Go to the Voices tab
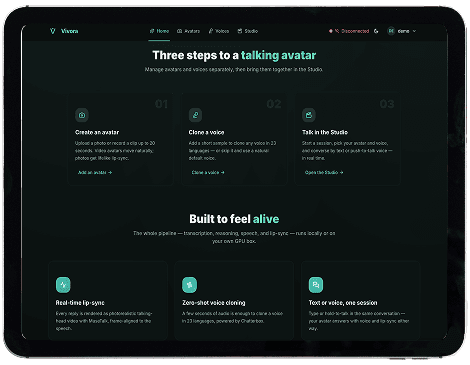Viewport: 470px width, 365px height. point(219,31)
